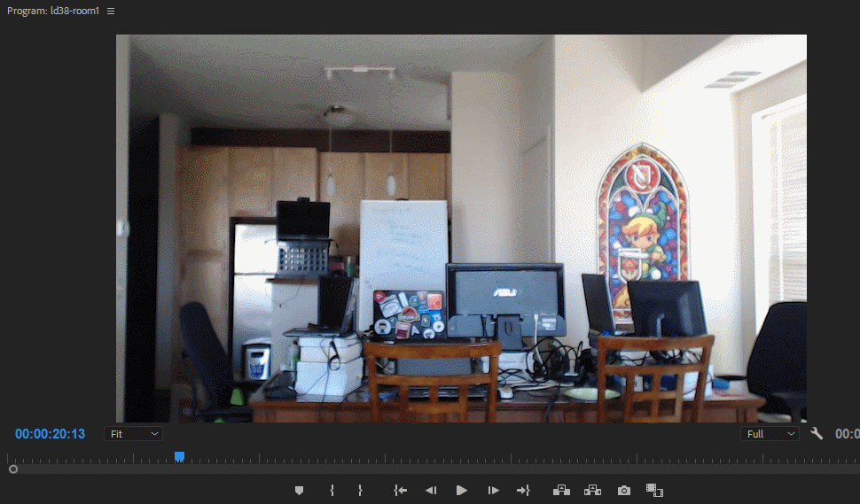Open the wrench Settings menu
This screenshot has height=504, width=860.
(x=817, y=434)
